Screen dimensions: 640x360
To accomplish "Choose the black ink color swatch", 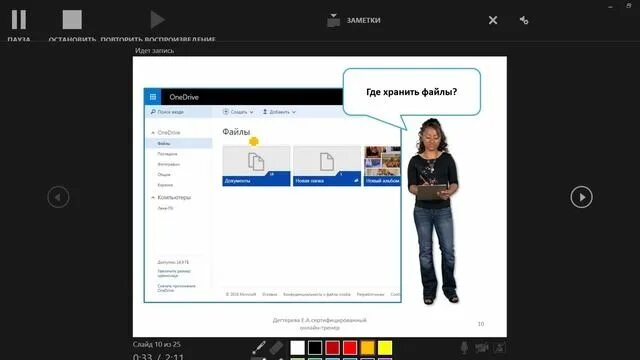I will (x=315, y=348).
